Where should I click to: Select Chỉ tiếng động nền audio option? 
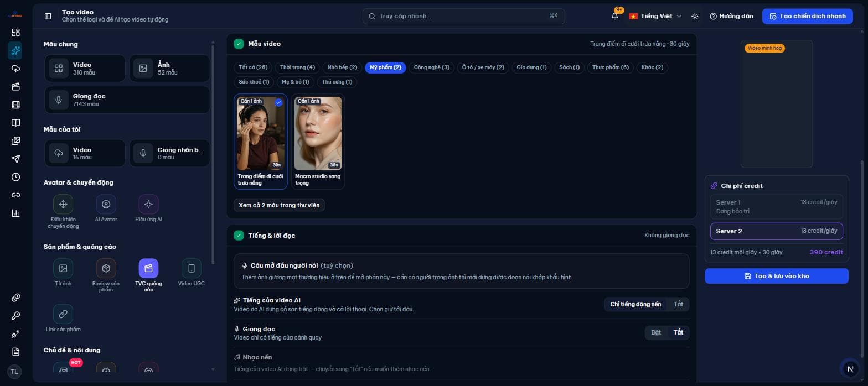pyautogui.click(x=635, y=304)
